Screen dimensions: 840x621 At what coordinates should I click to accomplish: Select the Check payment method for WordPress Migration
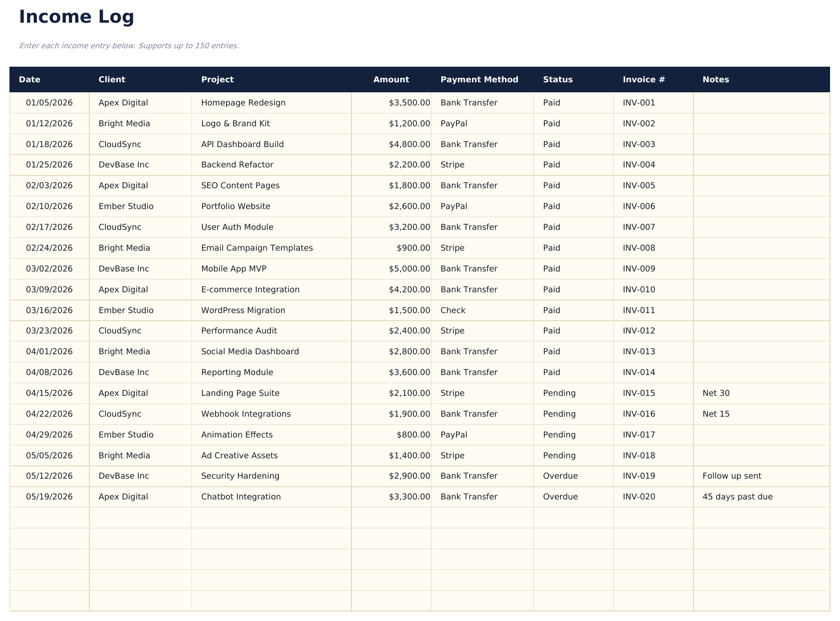click(453, 310)
